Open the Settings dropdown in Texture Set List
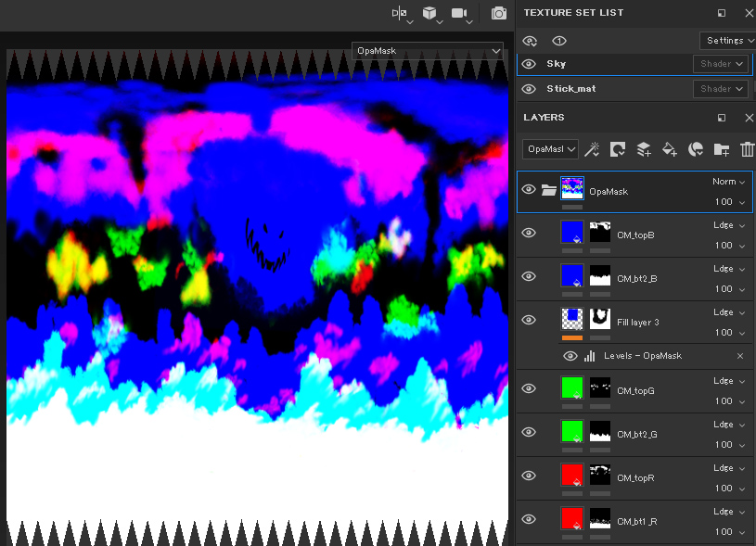Image resolution: width=756 pixels, height=546 pixels. 727,41
